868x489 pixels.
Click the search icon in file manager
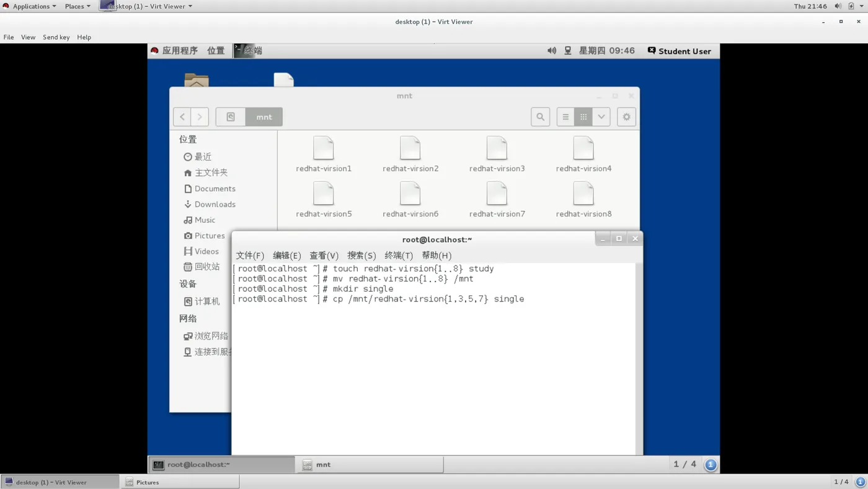click(541, 117)
